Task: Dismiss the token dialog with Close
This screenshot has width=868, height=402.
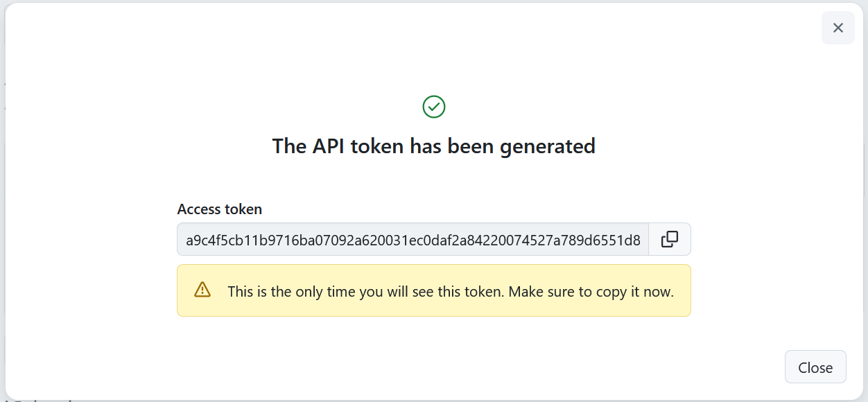Action: (815, 367)
